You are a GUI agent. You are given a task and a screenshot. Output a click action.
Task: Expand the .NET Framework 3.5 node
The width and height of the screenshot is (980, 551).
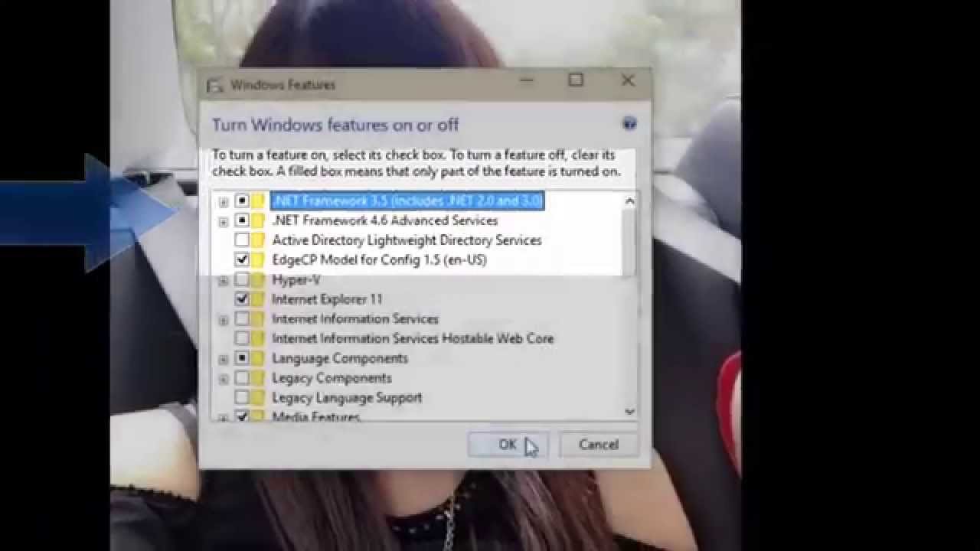224,202
